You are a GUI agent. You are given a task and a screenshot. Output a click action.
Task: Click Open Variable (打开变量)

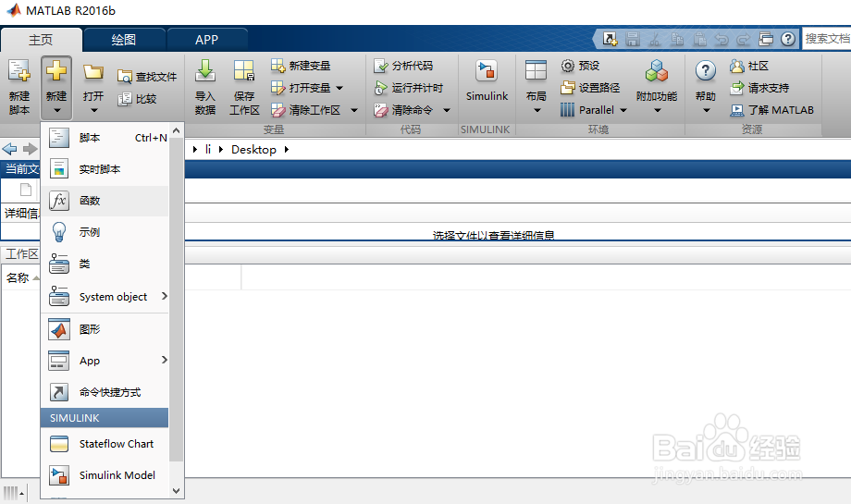301,87
